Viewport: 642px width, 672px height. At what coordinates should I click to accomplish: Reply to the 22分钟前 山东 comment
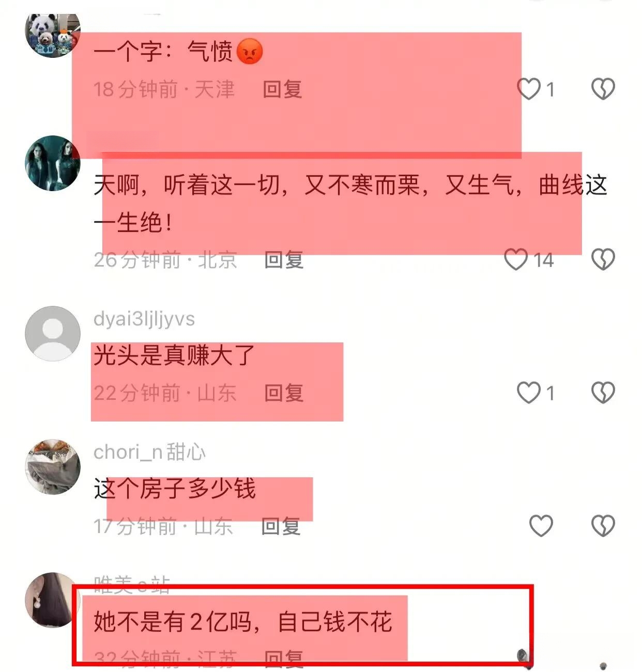(x=284, y=393)
